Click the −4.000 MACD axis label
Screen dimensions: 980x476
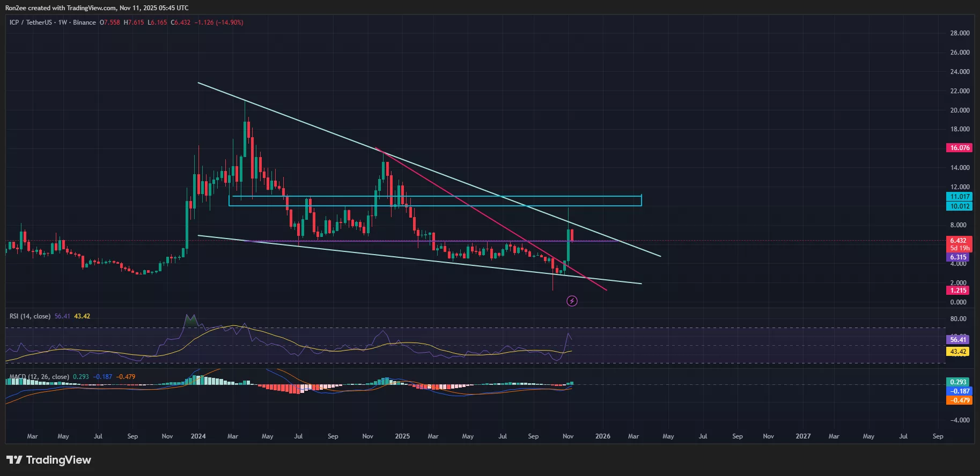tap(959, 420)
